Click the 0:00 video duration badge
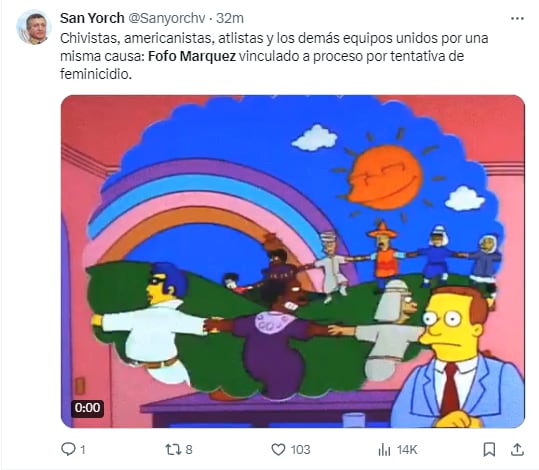This screenshot has width=539, height=470. click(x=87, y=408)
